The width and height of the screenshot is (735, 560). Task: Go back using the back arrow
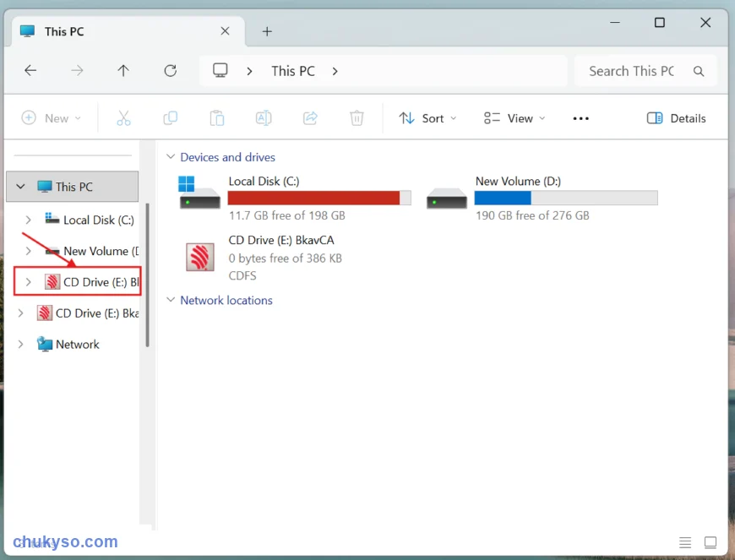click(x=30, y=71)
